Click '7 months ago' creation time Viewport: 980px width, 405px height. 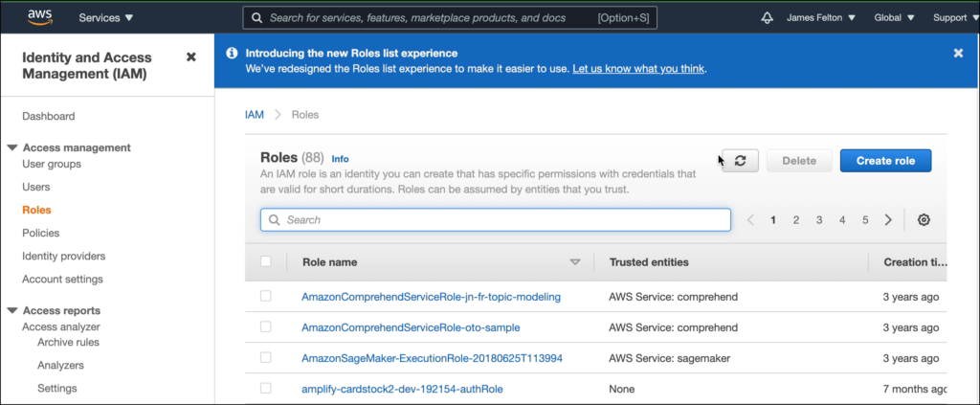[x=914, y=389]
